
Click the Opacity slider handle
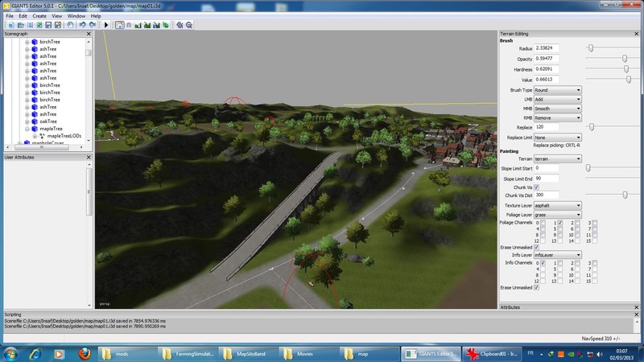tap(625, 59)
